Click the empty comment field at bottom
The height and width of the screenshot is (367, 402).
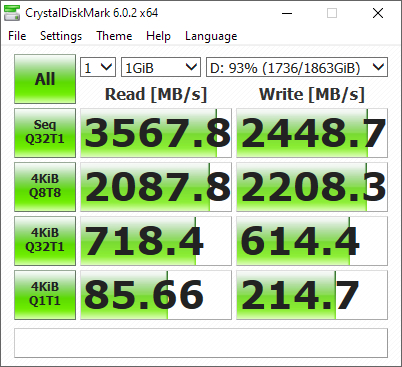pyautogui.click(x=201, y=343)
